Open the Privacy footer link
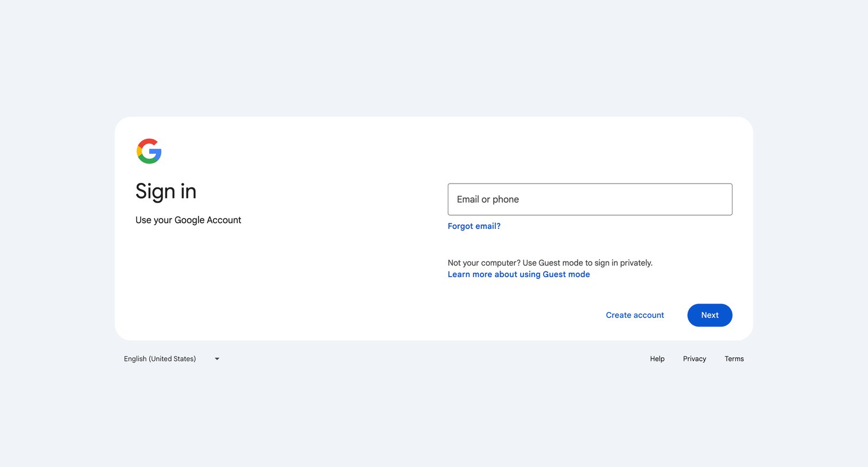 pyautogui.click(x=695, y=359)
